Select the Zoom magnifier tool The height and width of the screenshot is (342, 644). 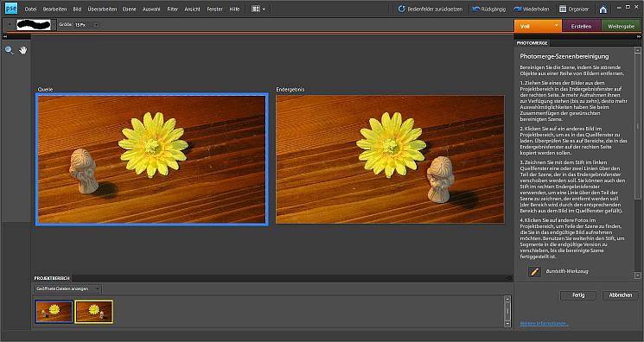[9, 50]
